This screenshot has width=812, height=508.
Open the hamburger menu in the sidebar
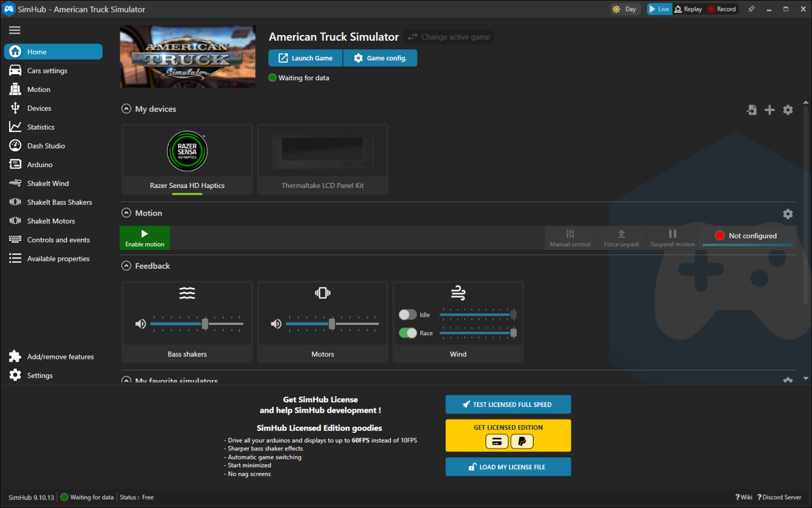pyautogui.click(x=15, y=30)
